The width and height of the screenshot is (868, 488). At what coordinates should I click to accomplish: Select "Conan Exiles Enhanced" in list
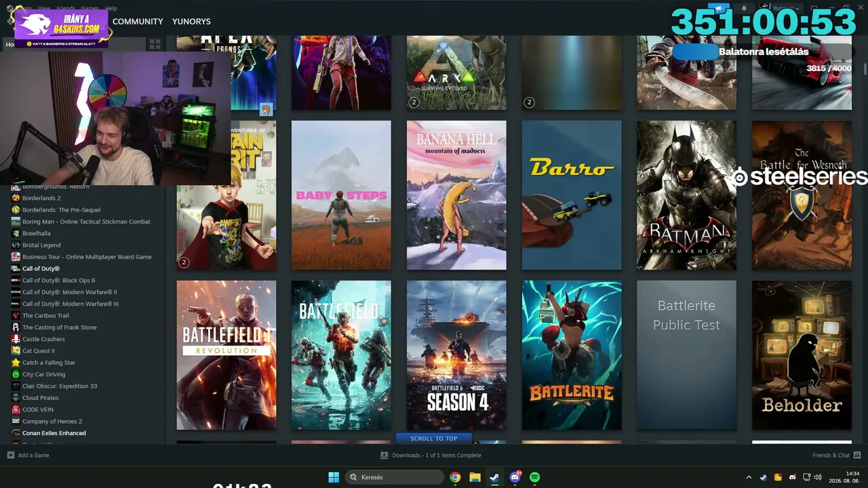(x=54, y=433)
